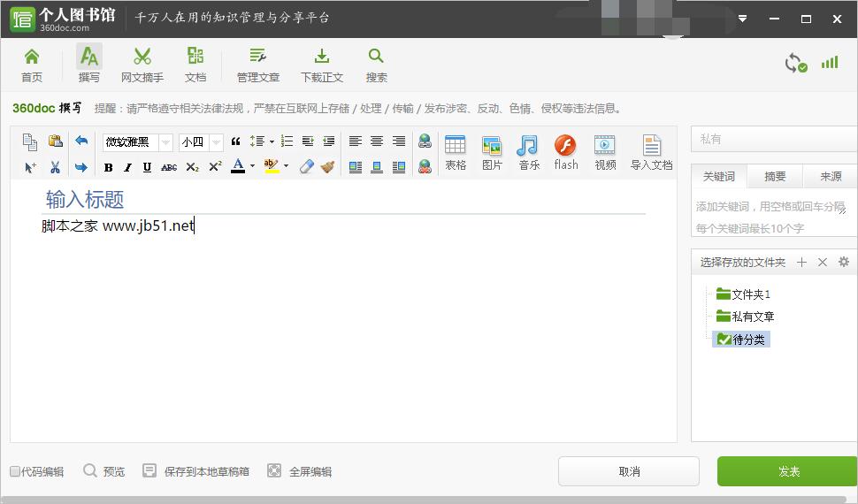Set image float left layout
Viewport: 858px width, 504px height.
pyautogui.click(x=355, y=167)
